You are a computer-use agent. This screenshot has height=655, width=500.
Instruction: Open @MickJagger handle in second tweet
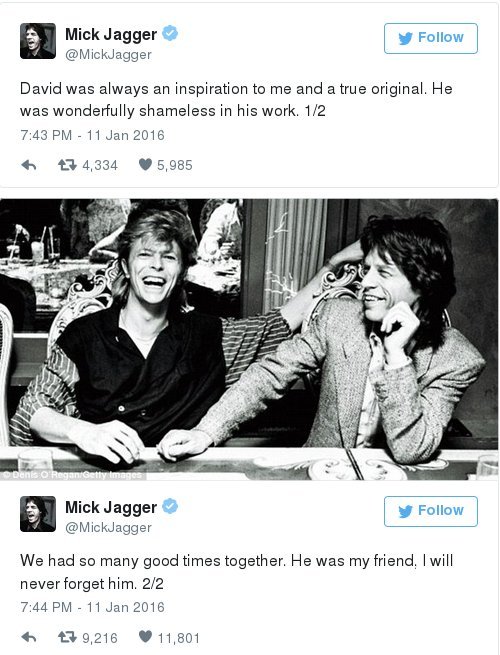[108, 528]
